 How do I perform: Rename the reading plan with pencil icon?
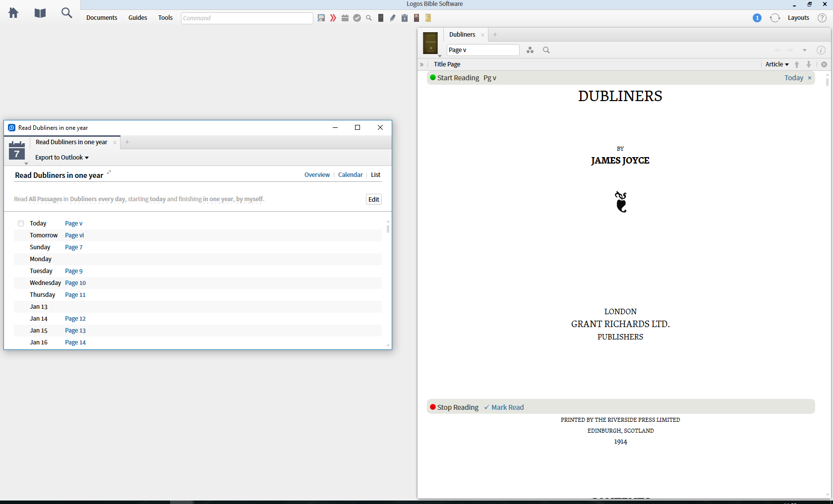click(109, 172)
